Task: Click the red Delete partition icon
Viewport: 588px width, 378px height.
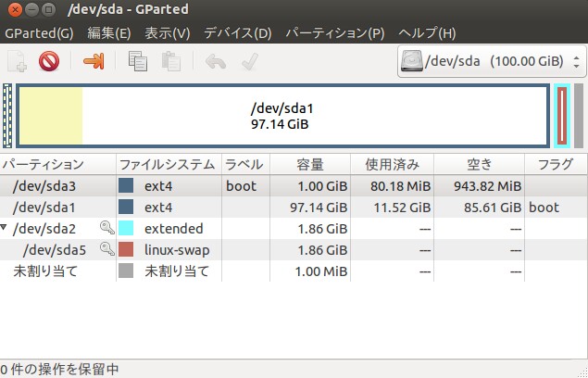Action: click(x=49, y=62)
